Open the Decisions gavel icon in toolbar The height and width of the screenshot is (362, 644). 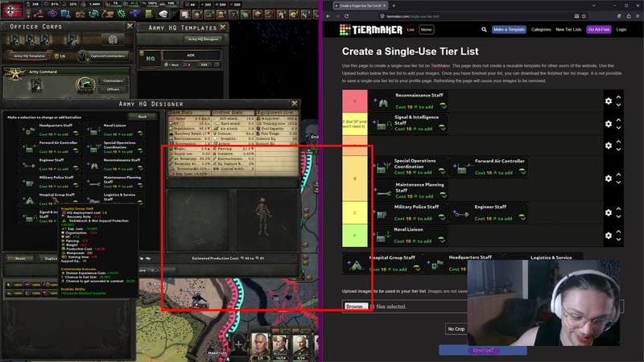(39, 14)
